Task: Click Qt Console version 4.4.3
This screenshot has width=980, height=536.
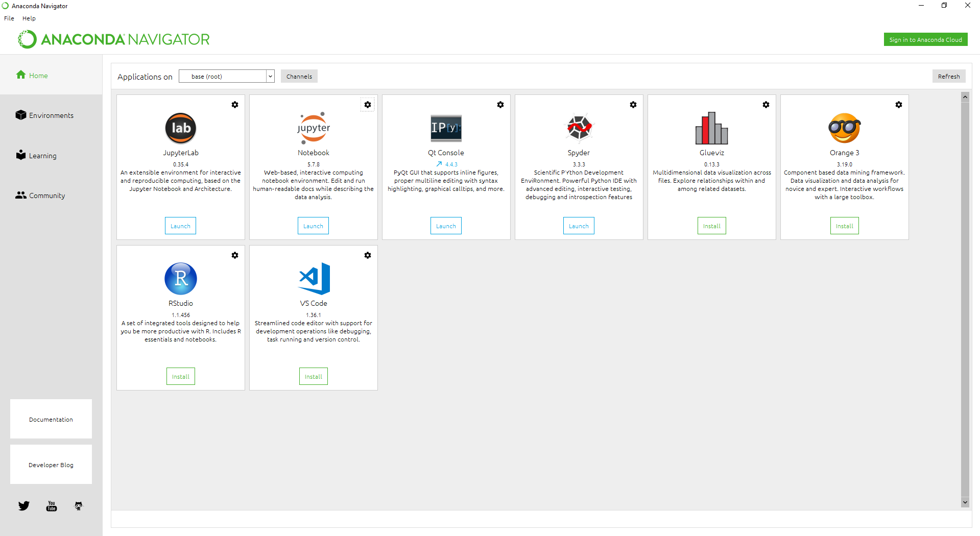Action: click(451, 164)
